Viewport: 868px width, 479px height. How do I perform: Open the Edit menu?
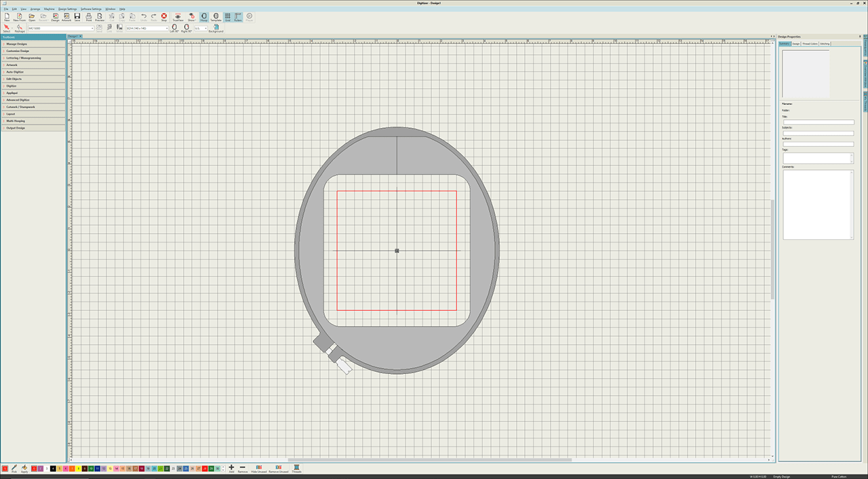(x=14, y=9)
